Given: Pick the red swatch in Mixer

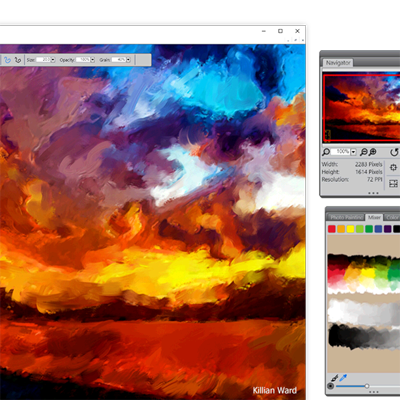Looking at the screenshot, I should [x=332, y=229].
